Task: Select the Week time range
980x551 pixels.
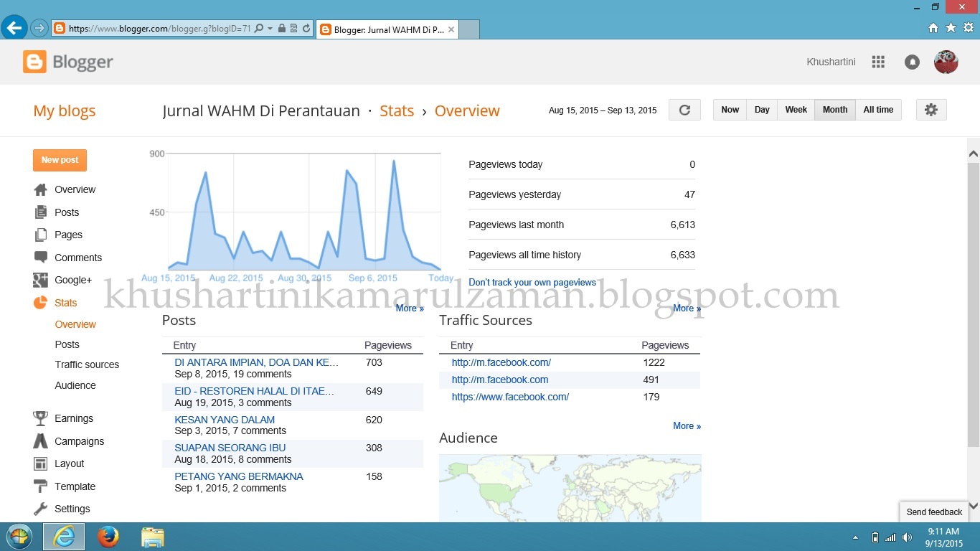Action: (x=796, y=110)
